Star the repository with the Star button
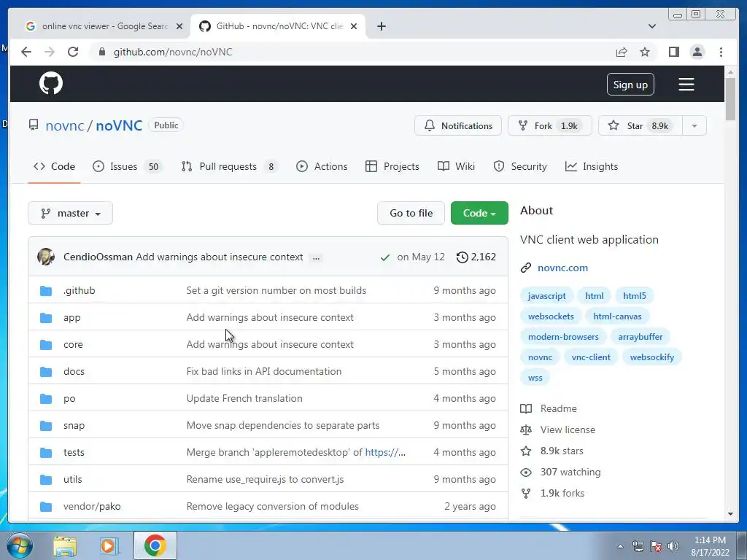747x560 pixels. point(640,125)
